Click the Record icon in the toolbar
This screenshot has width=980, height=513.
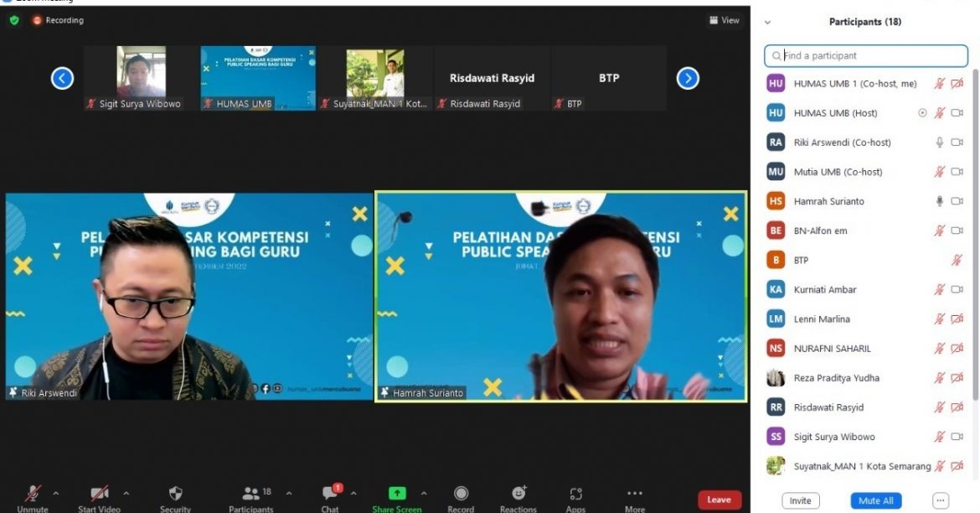(460, 493)
